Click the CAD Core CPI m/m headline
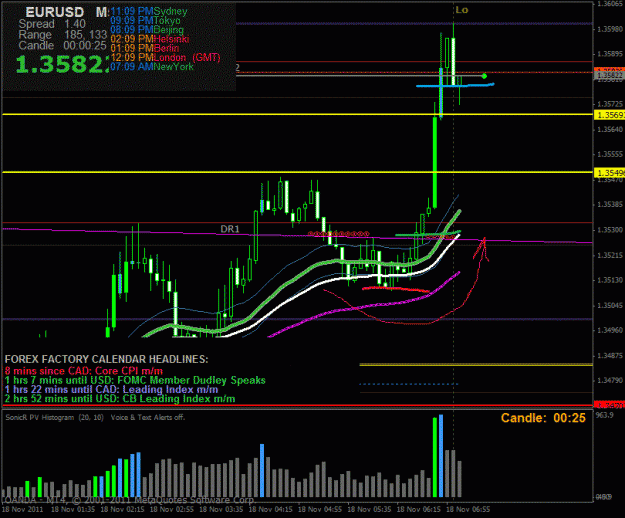 click(x=84, y=371)
